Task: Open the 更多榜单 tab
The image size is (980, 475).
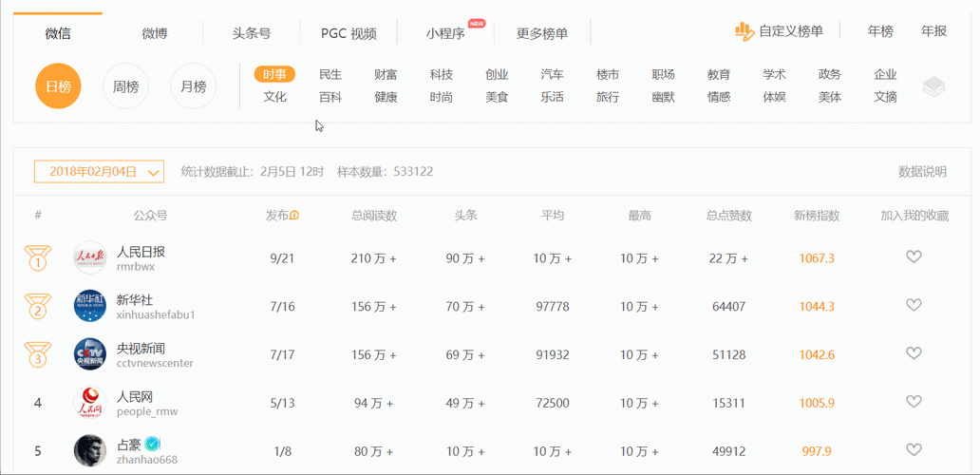Action: [x=542, y=33]
